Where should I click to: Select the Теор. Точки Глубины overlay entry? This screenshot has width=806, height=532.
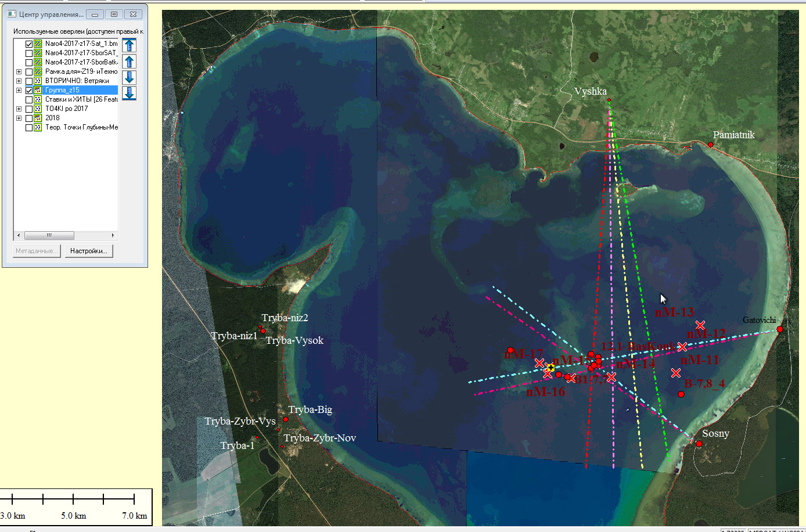(x=81, y=127)
